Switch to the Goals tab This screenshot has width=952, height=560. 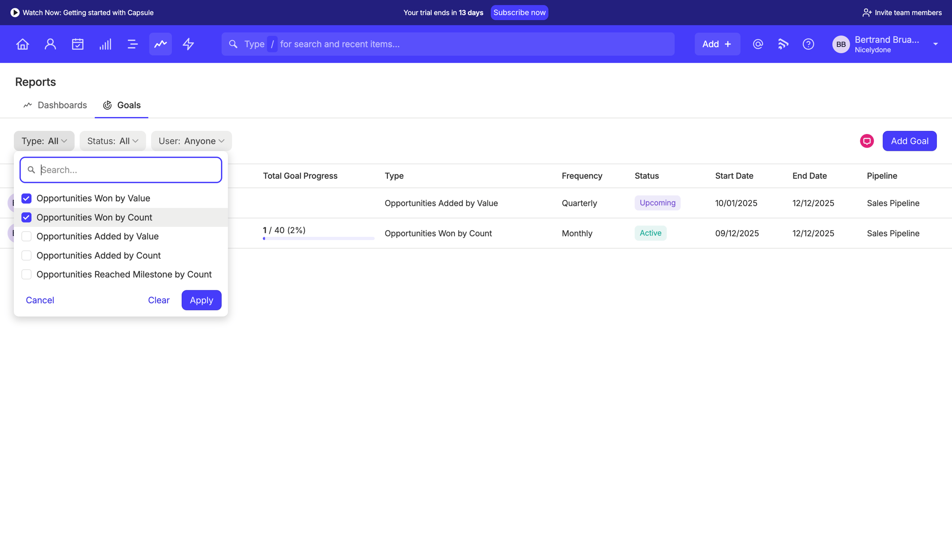click(121, 105)
